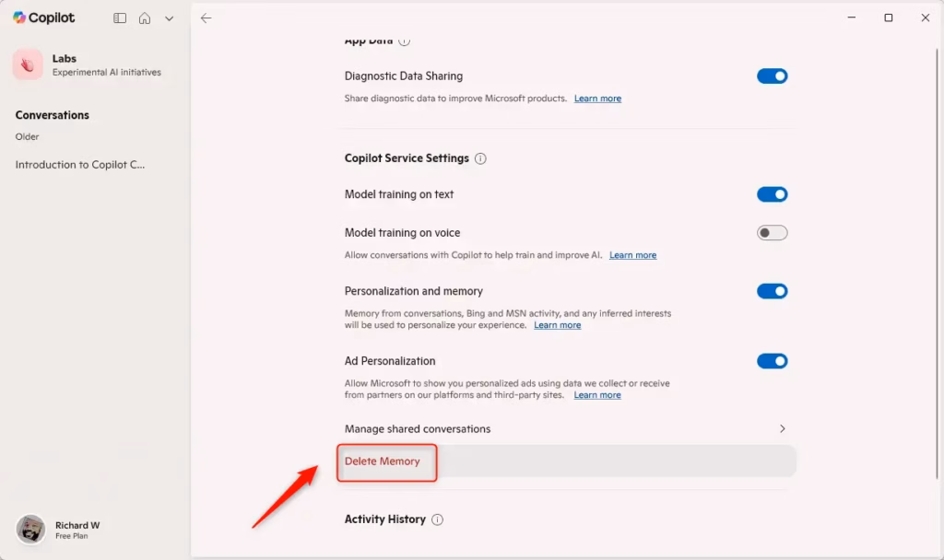Screen dimensions: 944x560
Task: Go to Copilot home via the house icon
Action: pyautogui.click(x=145, y=17)
